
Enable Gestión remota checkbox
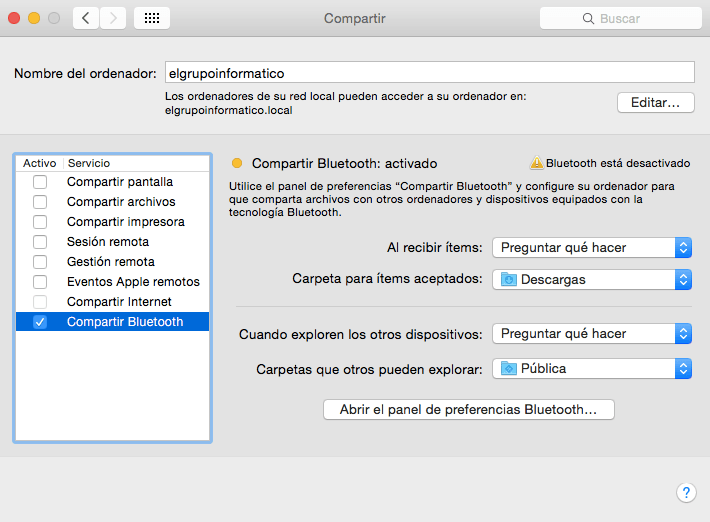point(40,262)
